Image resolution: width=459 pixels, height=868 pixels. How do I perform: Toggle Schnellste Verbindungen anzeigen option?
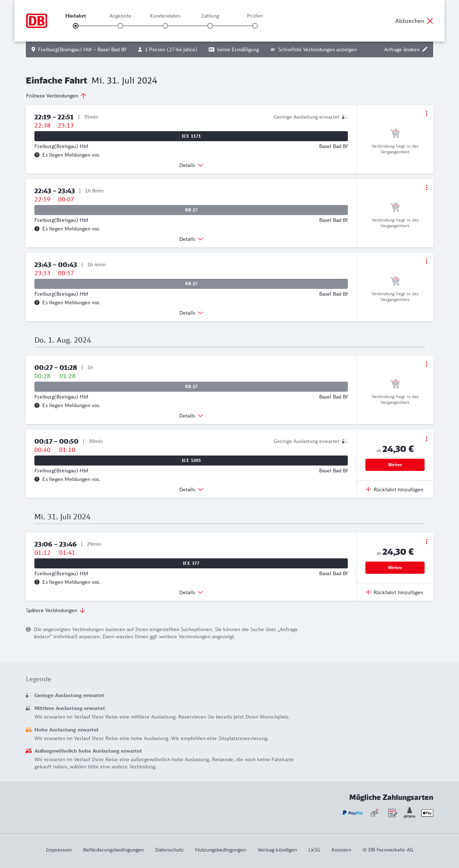pyautogui.click(x=313, y=49)
